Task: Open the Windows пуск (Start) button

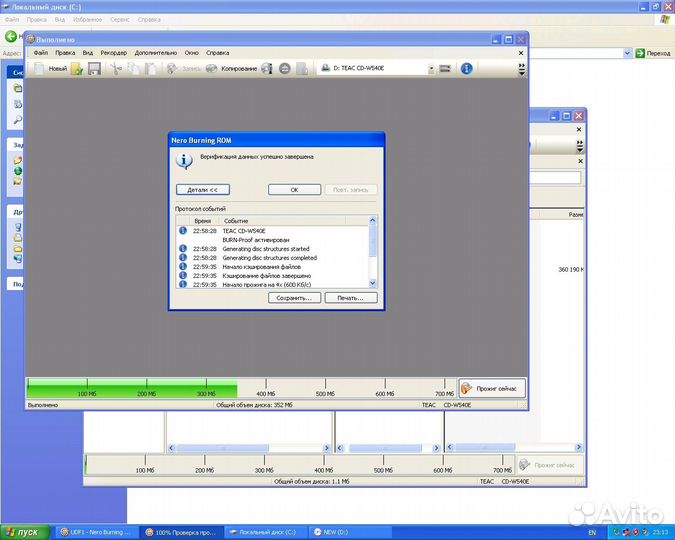Action: [x=22, y=532]
